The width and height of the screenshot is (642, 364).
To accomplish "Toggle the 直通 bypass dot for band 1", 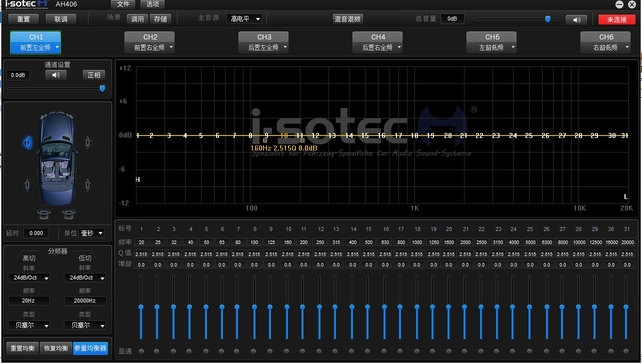I will 141,351.
